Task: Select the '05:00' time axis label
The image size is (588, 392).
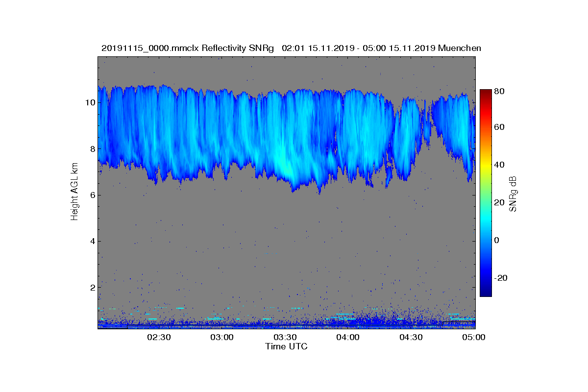Action: [474, 337]
